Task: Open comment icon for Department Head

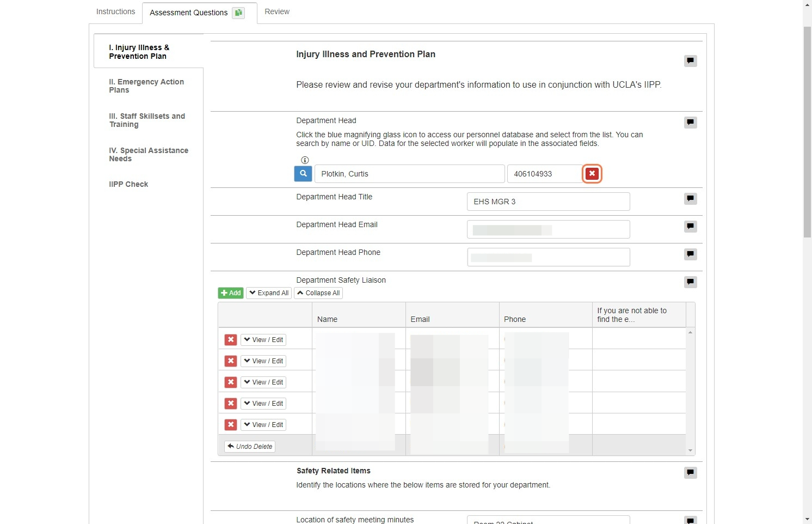Action: 691,122
